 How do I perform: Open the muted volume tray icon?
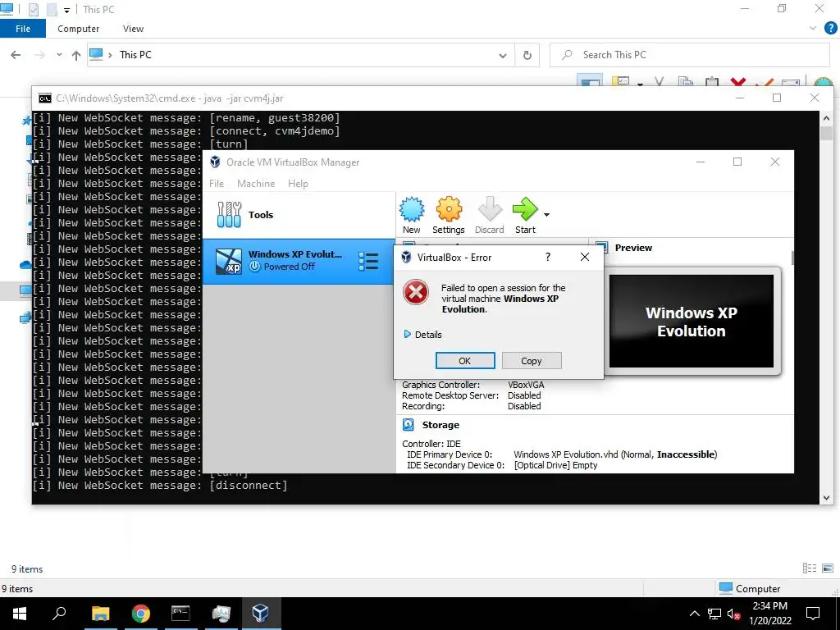coord(733,614)
